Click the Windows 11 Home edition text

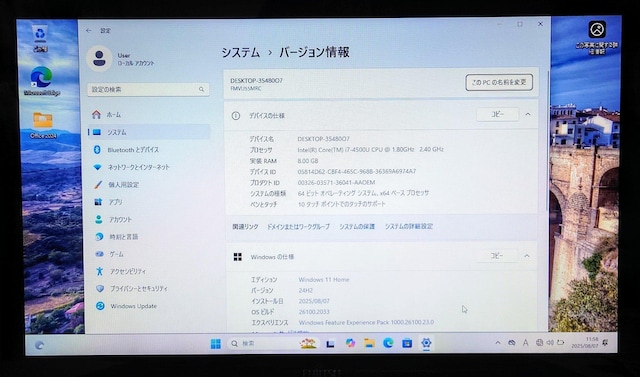coord(324,279)
